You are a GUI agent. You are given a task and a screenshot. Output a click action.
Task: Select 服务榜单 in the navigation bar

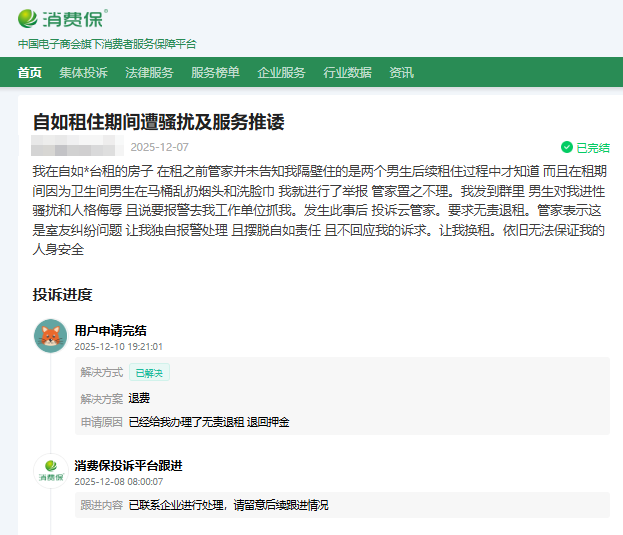[215, 72]
